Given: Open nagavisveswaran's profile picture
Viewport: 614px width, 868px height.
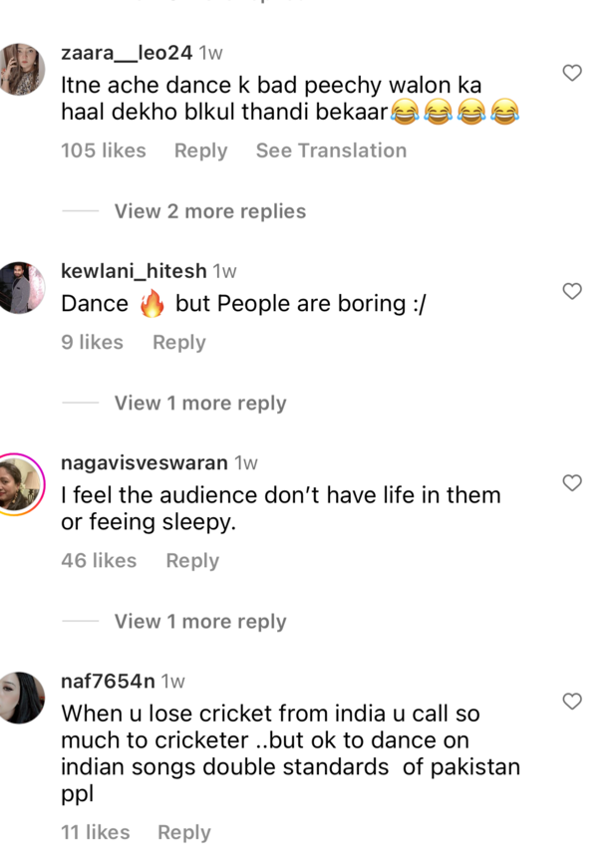Looking at the screenshot, I should [x=22, y=485].
